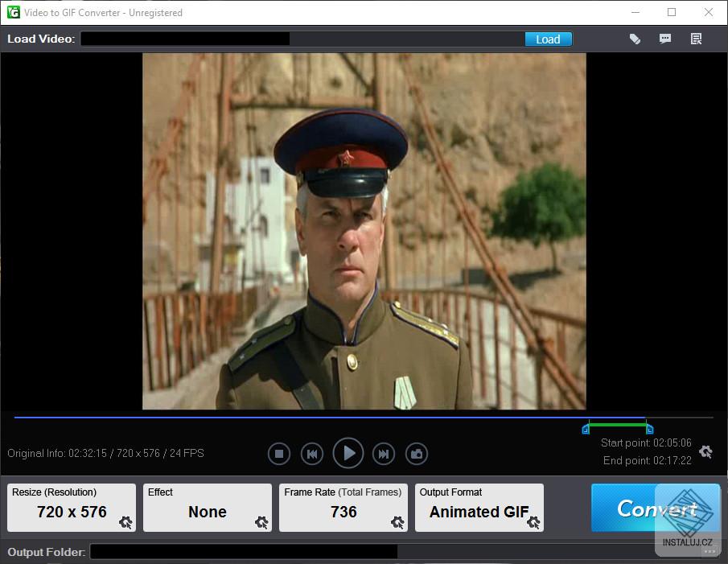Click the blue Load button
Image resolution: width=728 pixels, height=564 pixels.
point(549,39)
